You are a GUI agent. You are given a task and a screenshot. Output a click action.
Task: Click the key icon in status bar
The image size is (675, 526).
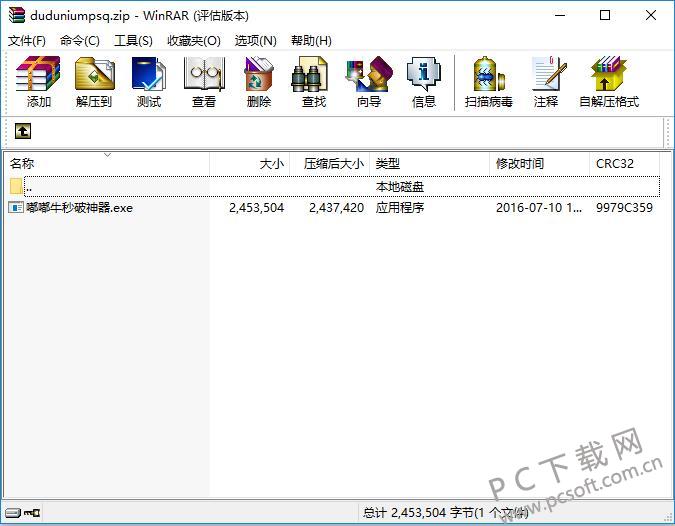pos(32,513)
